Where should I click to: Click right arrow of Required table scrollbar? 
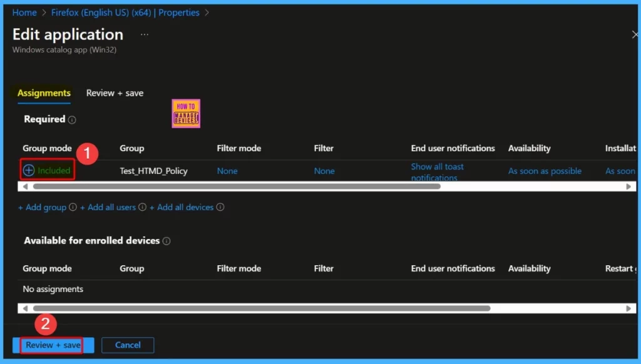(x=628, y=187)
